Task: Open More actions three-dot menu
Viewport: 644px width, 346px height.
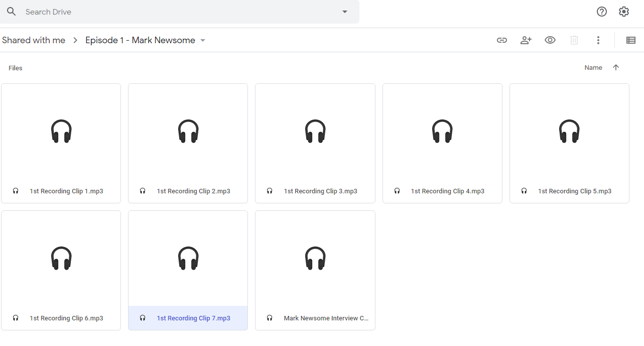Action: 598,40
